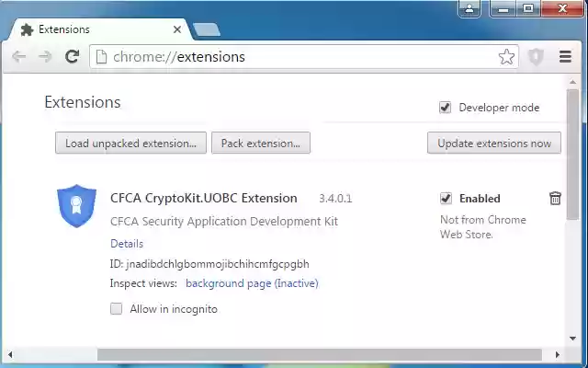This screenshot has width=588, height=368.
Task: Click the extension ID jnadibdchlgbommojibchihcmfgcpgbh text
Action: click(218, 264)
